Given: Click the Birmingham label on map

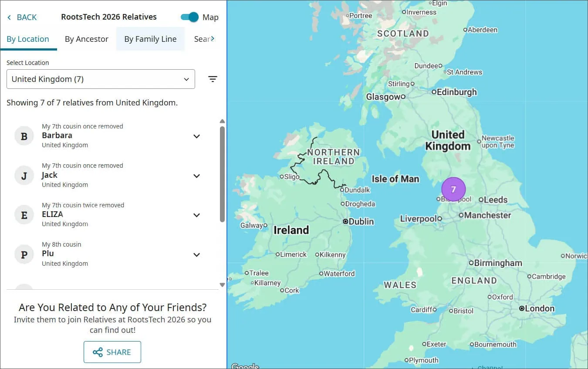Looking at the screenshot, I should coord(498,263).
